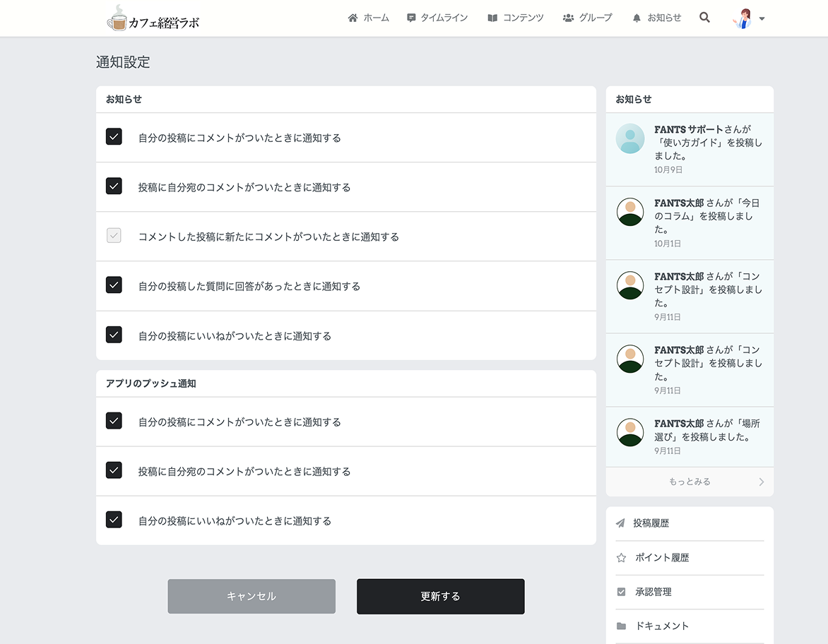Uncheck お知らせ 自分の投稿にコメントがついたとき checkbox
This screenshot has height=644, width=828.
click(114, 137)
